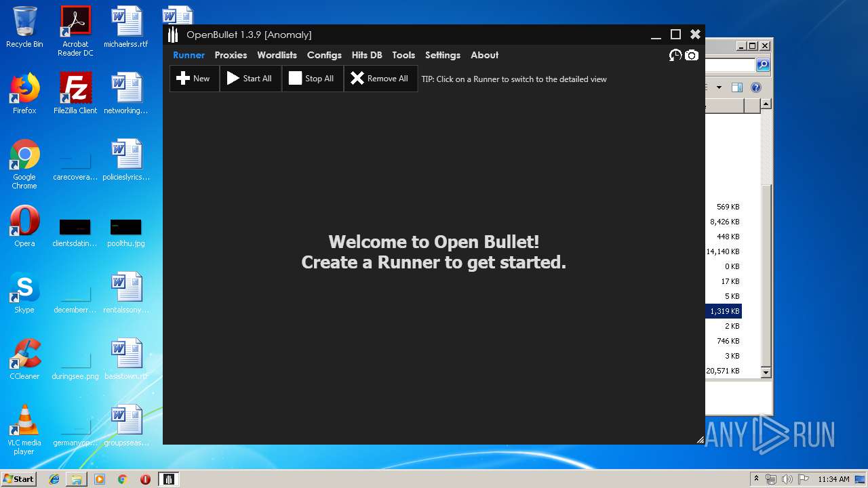
Task: Open Recycle Bin desktop icon
Action: click(x=24, y=28)
